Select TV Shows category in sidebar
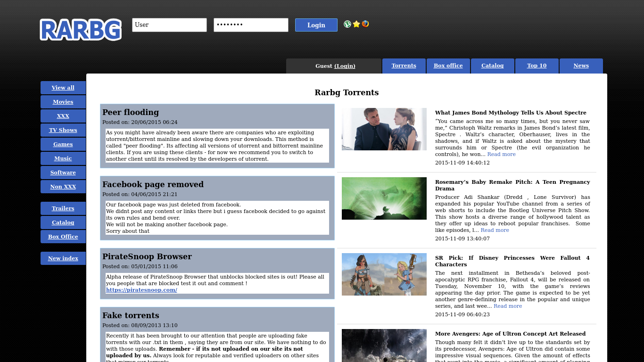Screen dimensions: 644x362 click(63, 130)
